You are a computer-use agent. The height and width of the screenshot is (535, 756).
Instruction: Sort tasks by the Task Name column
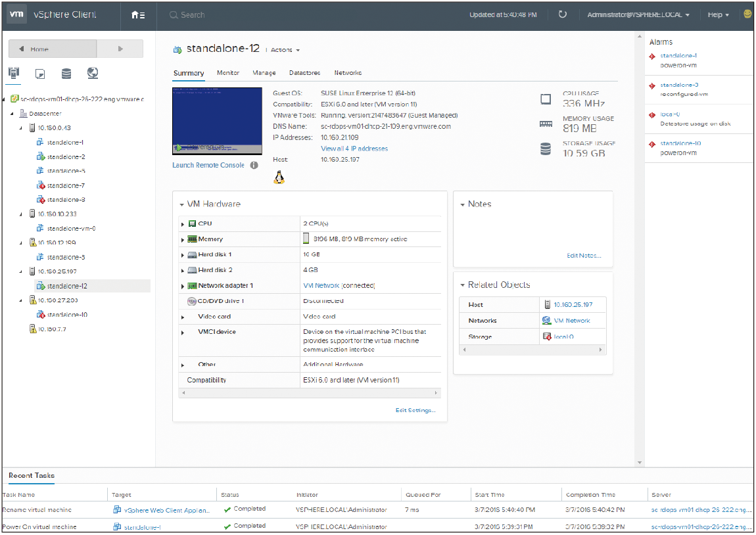coord(18,494)
